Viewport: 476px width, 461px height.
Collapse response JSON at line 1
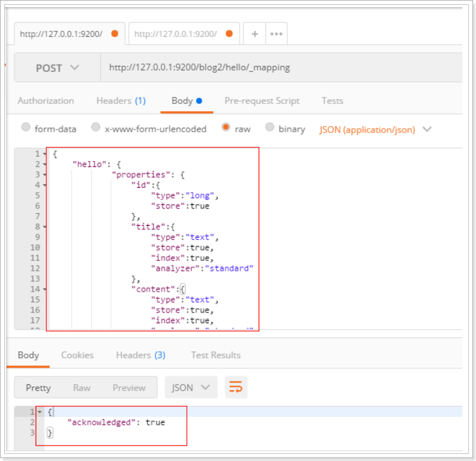coord(39,412)
